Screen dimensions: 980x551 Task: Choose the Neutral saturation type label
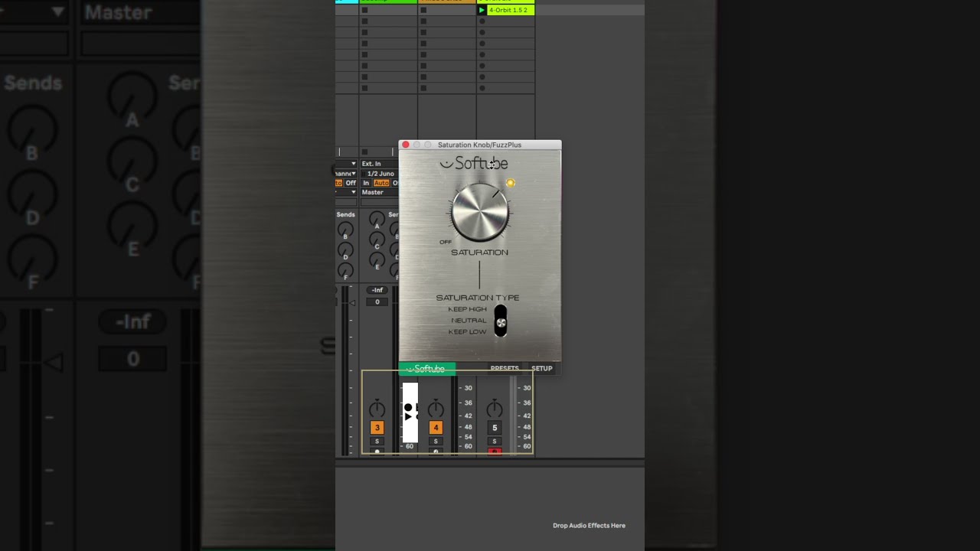469,321
